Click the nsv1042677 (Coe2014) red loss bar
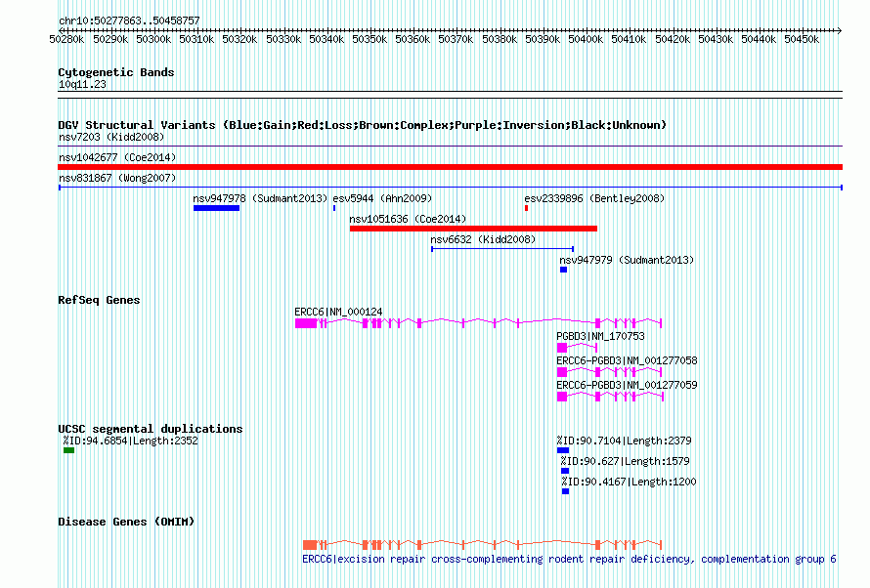Viewport: 870px width, 588px height. tap(450, 167)
